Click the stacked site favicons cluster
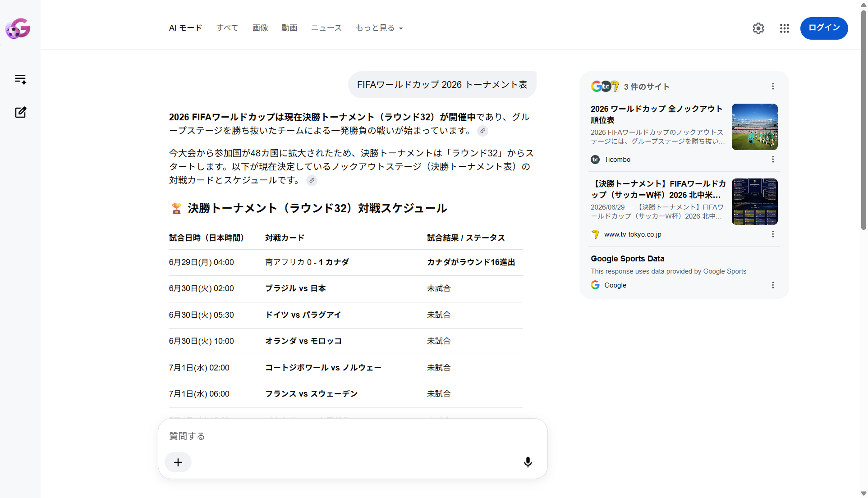Image resolution: width=868 pixels, height=498 pixels. pyautogui.click(x=605, y=86)
